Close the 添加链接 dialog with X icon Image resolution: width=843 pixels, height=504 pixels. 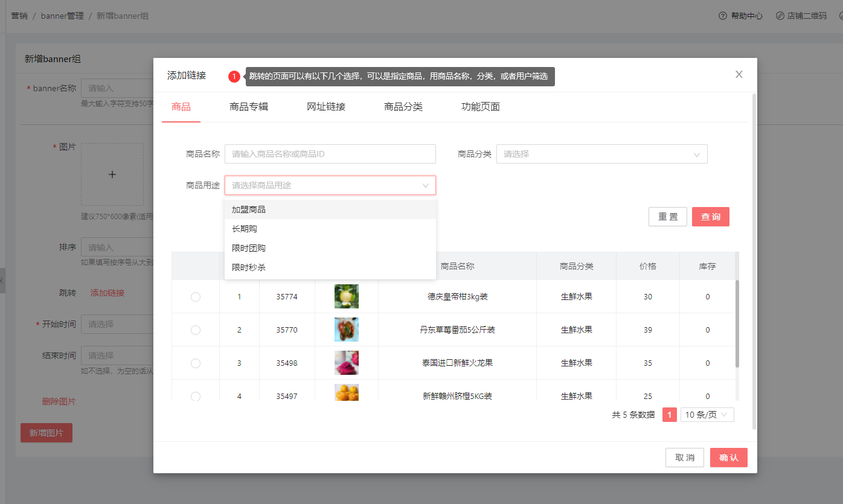pyautogui.click(x=739, y=75)
